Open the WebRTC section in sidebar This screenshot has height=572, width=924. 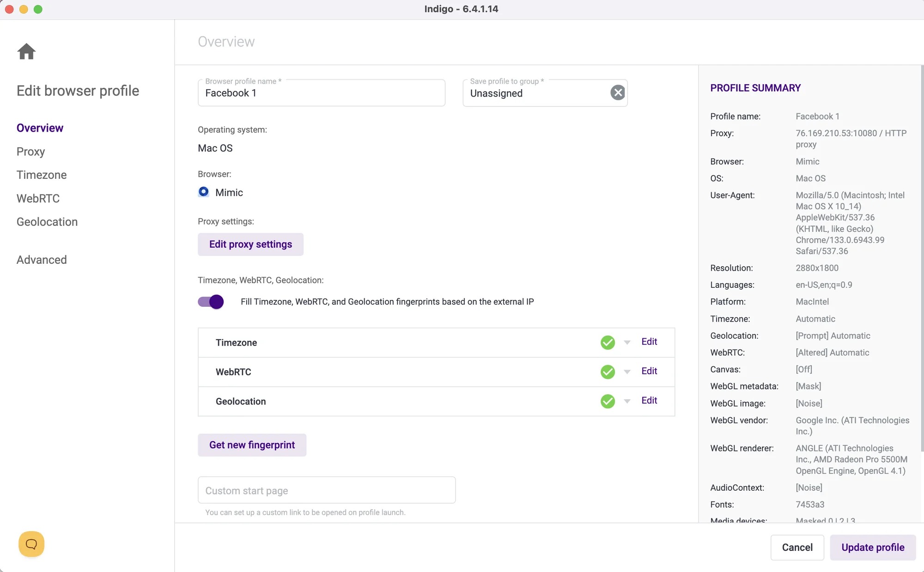[x=38, y=198]
